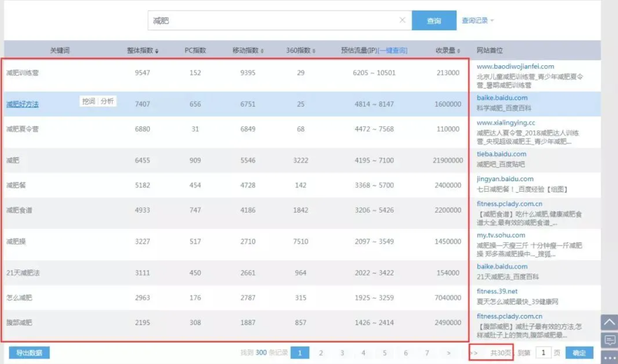Click the 300 records count
The width and height of the screenshot is (618, 364).
coord(261,353)
